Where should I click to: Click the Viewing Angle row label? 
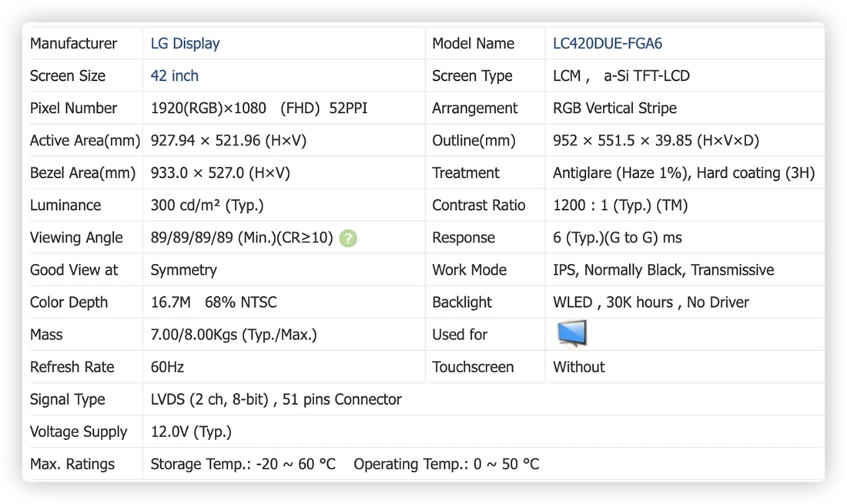(76, 238)
